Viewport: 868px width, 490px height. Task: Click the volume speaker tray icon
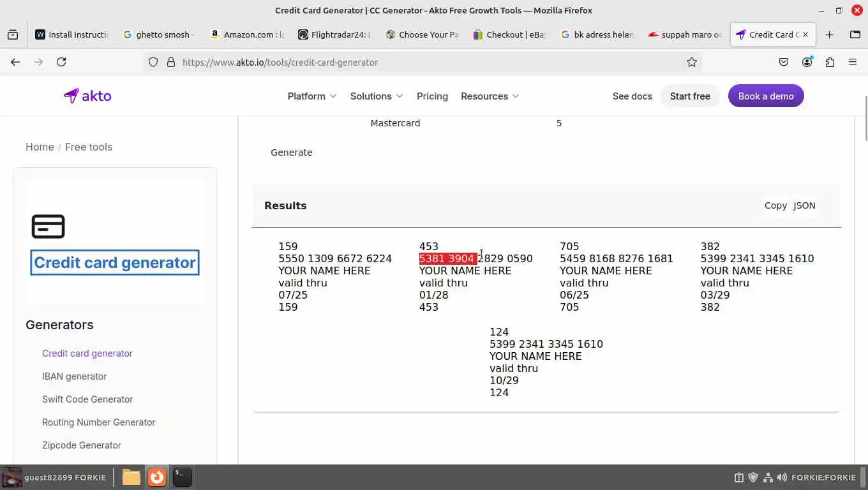782,477
